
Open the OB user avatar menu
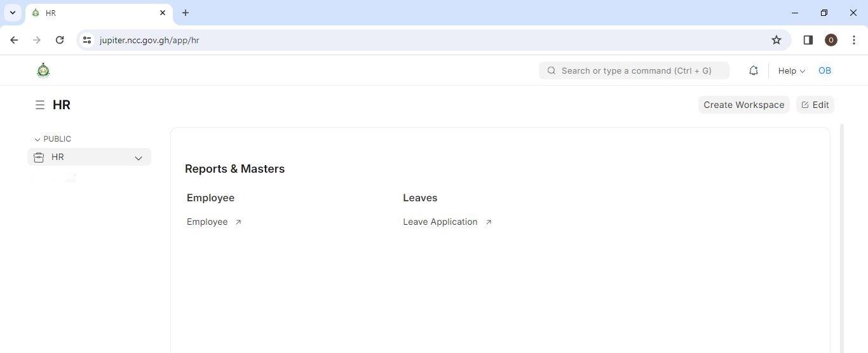coord(824,70)
